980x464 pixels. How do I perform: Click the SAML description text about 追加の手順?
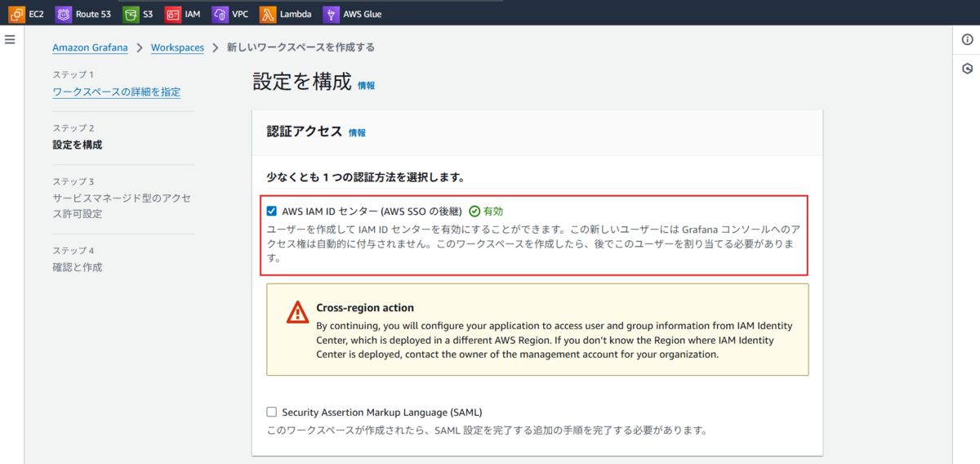pos(487,430)
